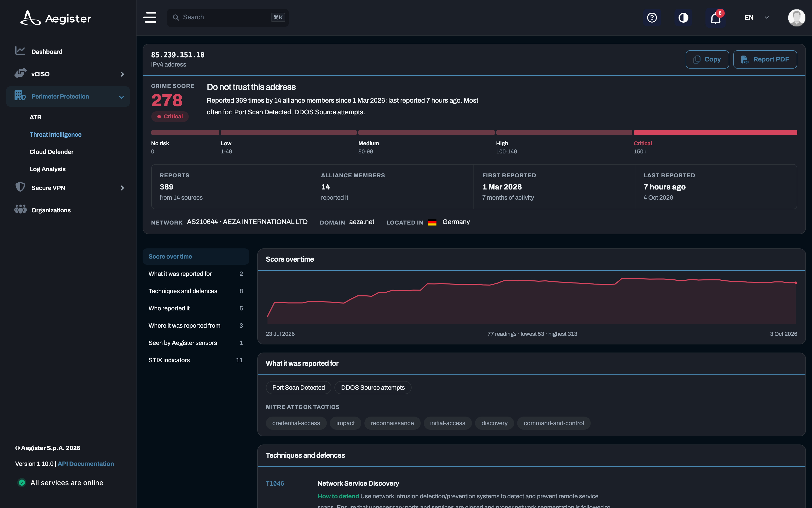Click the Dashboard chart icon
Image resolution: width=812 pixels, height=508 pixels.
20,51
